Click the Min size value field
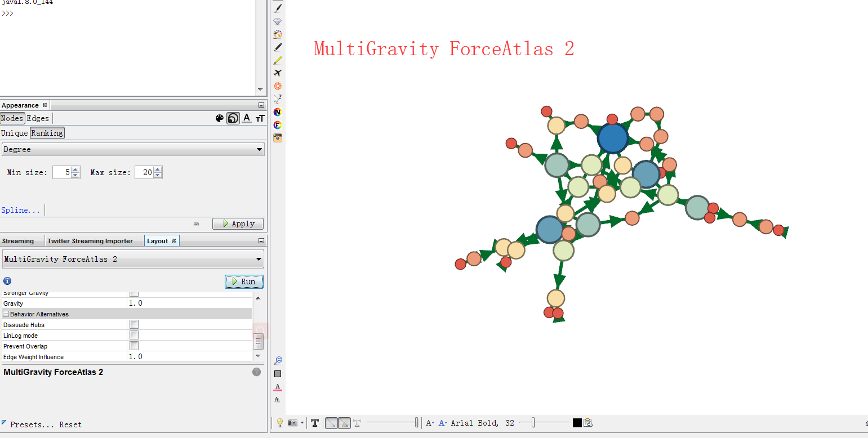Viewport: 868px width, 438px height. pyautogui.click(x=62, y=172)
